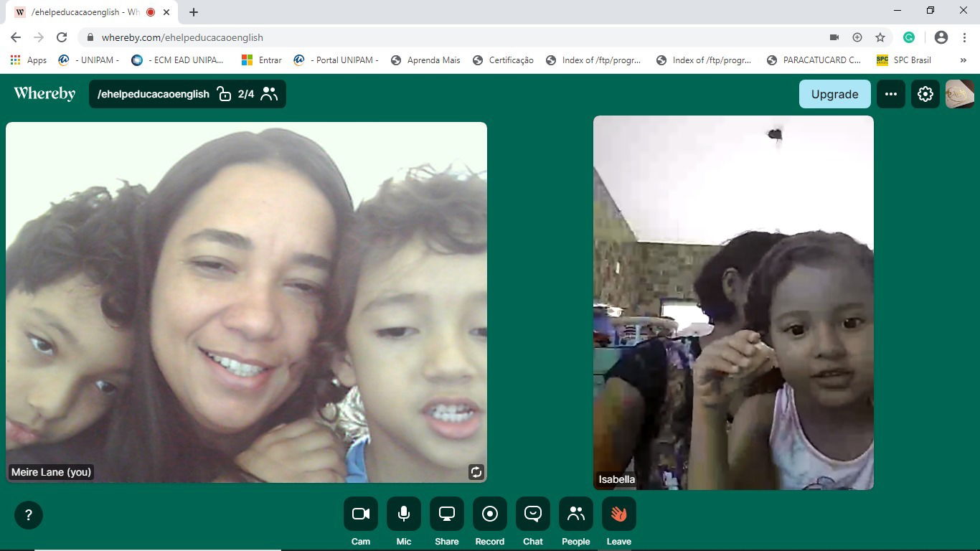The width and height of the screenshot is (980, 551).
Task: Open room settings gear icon
Action: (x=925, y=94)
